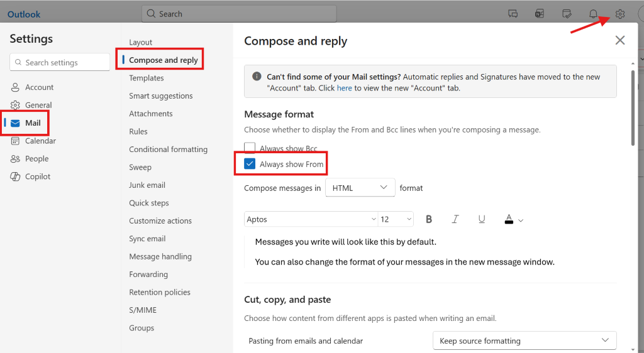644x353 pixels.
Task: Open the Quick steps settings page
Action: pyautogui.click(x=148, y=203)
